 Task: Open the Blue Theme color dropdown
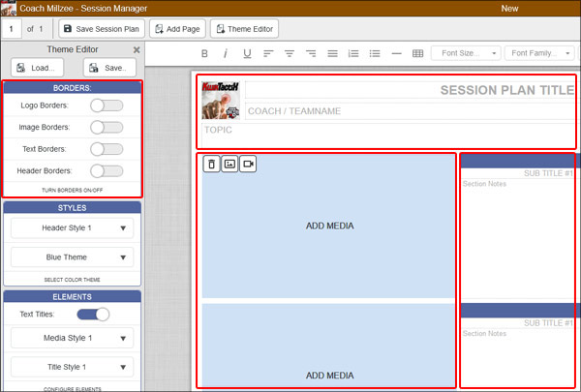pos(73,258)
